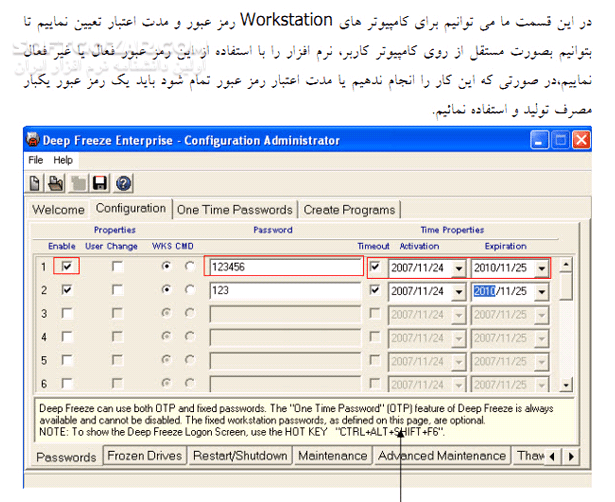This screenshot has height=502, width=615.
Task: Switch to One Time Passwords tab
Action: pos(235,209)
